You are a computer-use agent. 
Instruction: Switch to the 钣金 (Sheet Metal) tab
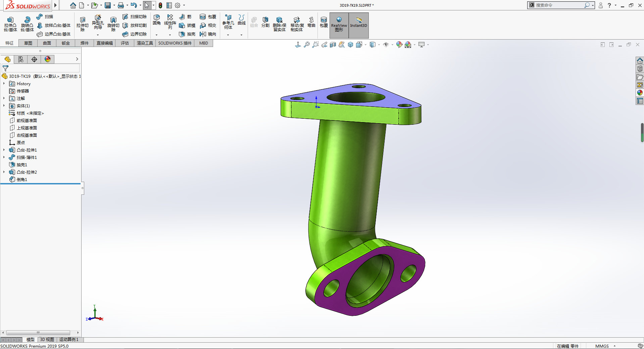click(66, 43)
